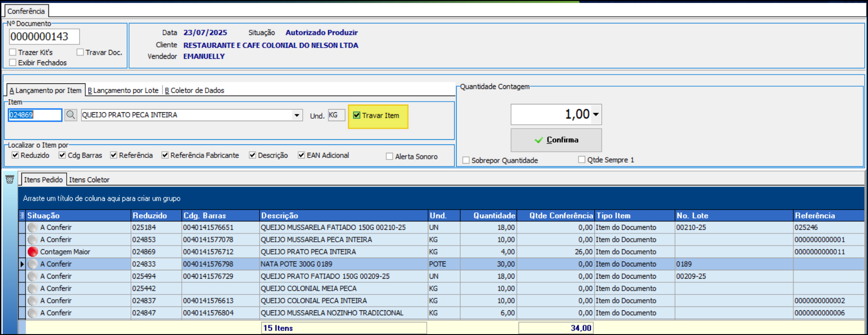The image size is (868, 335).
Task: Toggle the Travar Doc. checkbox
Action: pyautogui.click(x=80, y=52)
